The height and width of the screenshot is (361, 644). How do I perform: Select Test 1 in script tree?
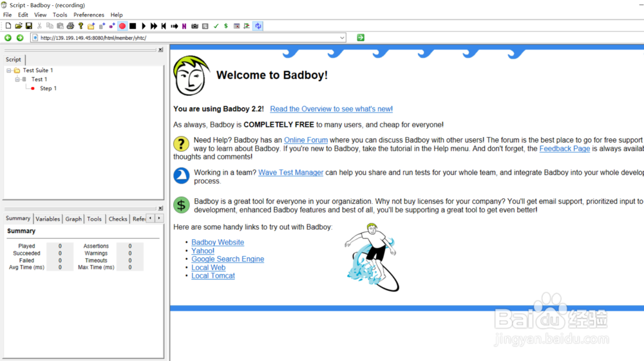[x=39, y=79]
